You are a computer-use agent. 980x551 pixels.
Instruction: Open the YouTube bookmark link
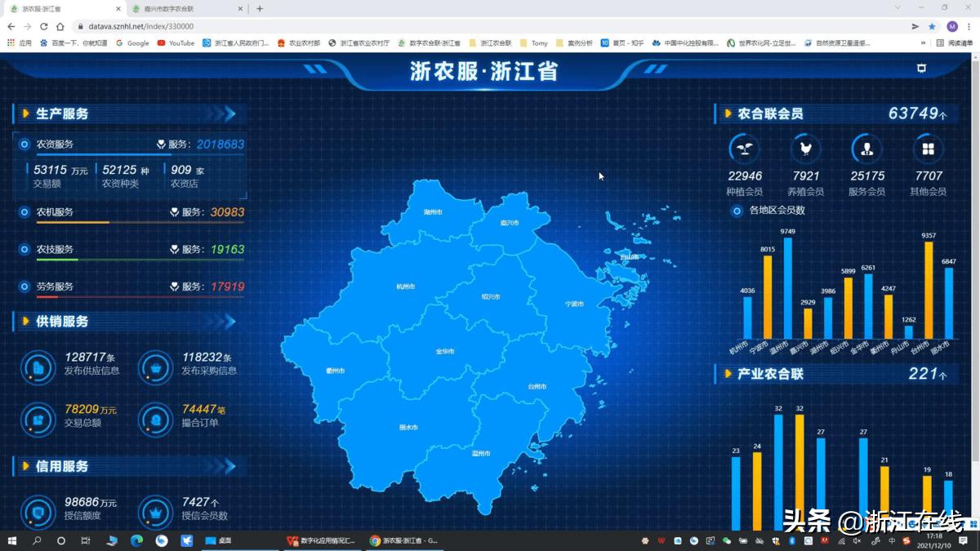[176, 42]
